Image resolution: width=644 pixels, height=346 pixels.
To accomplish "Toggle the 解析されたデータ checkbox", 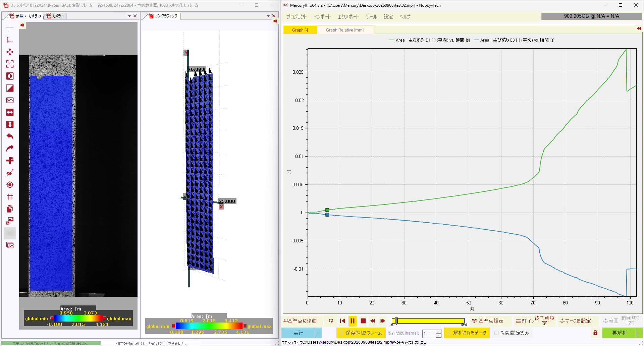I will coord(448,333).
